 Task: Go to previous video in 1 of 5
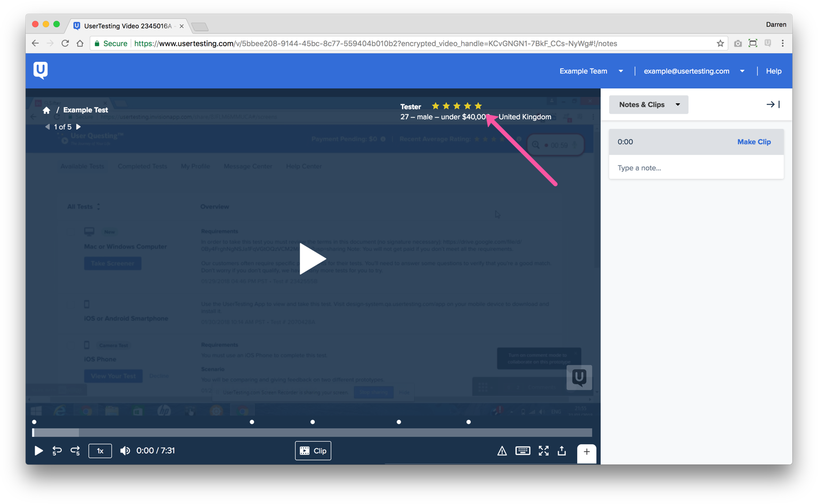tap(47, 127)
